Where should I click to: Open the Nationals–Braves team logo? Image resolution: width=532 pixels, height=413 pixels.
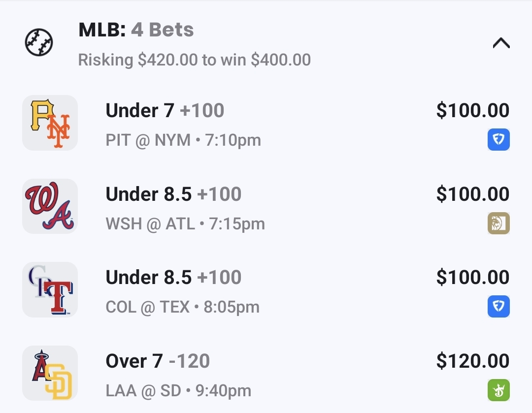(x=50, y=206)
